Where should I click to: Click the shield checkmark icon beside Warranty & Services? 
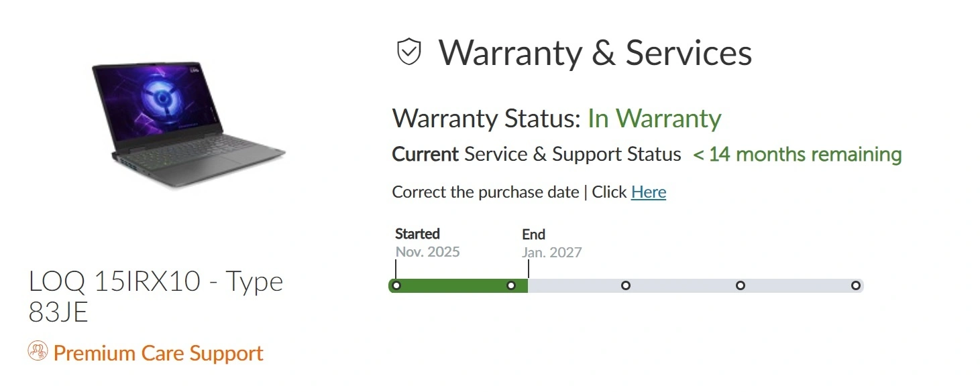tap(409, 52)
